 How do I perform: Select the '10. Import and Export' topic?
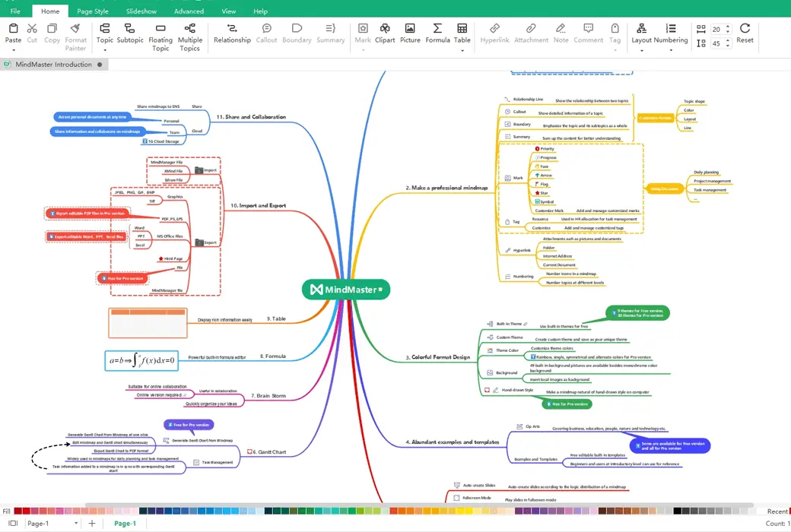[x=259, y=205]
